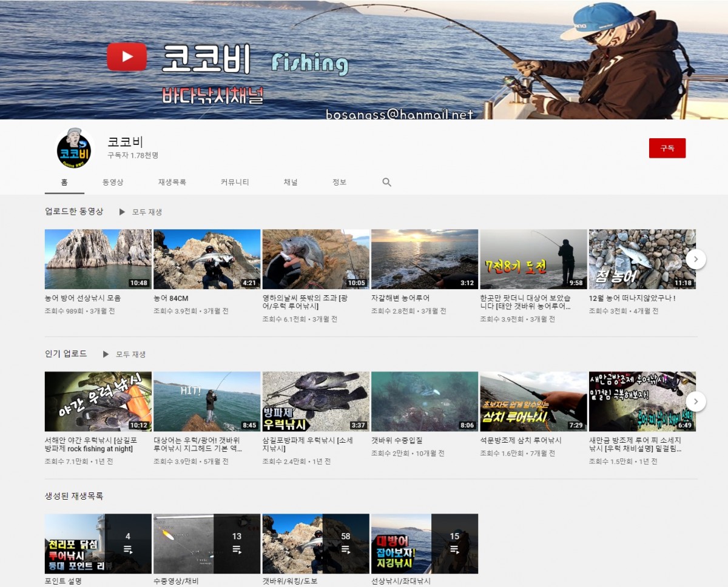728x587 pixels.
Task: Open the 재생목록 tab
Action: (x=172, y=182)
